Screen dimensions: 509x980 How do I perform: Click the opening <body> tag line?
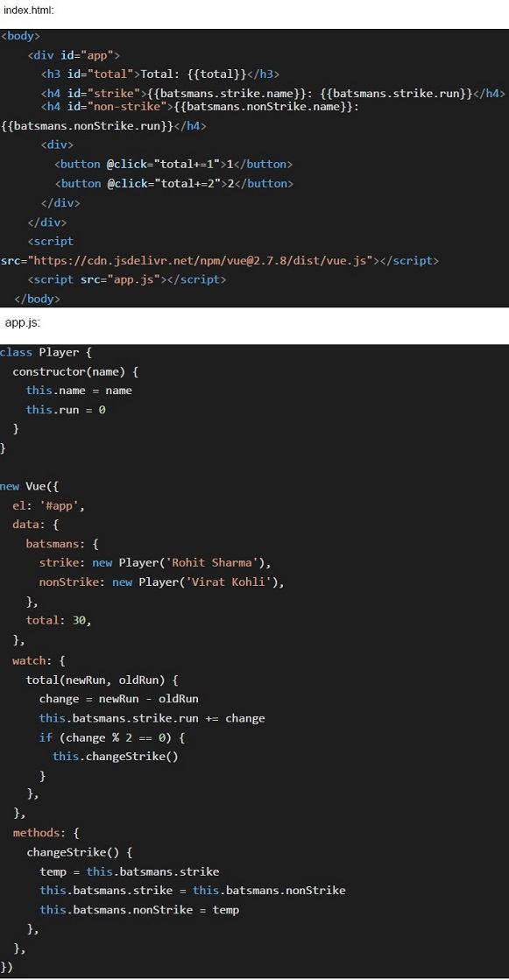click(20, 36)
